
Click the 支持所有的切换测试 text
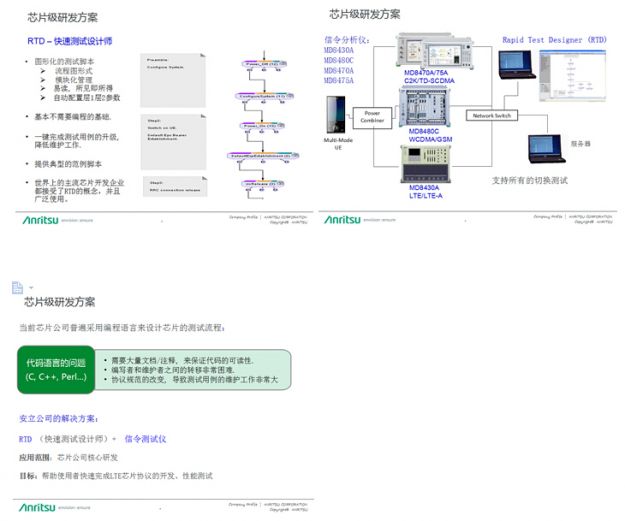[x=530, y=181]
